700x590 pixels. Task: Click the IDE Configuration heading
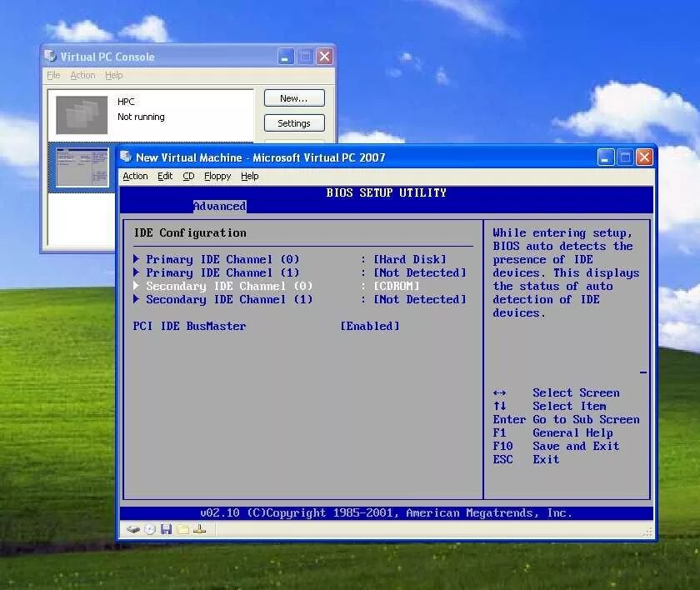[190, 233]
